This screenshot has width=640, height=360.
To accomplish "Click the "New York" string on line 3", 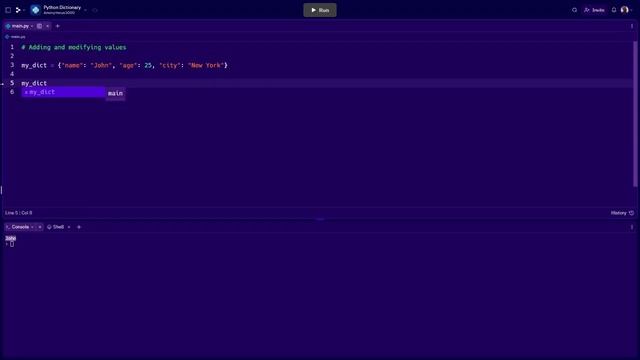I will point(206,65).
